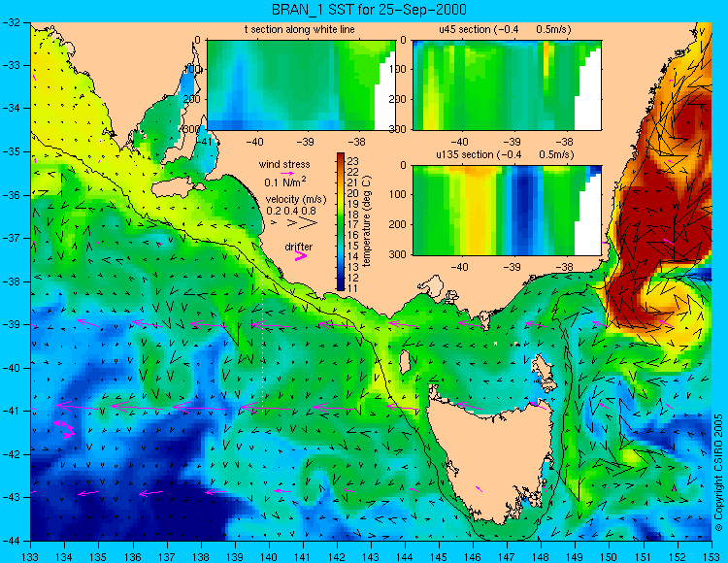The height and width of the screenshot is (563, 728).
Task: Click the "-35" latitude tick label
Action: tap(11, 151)
